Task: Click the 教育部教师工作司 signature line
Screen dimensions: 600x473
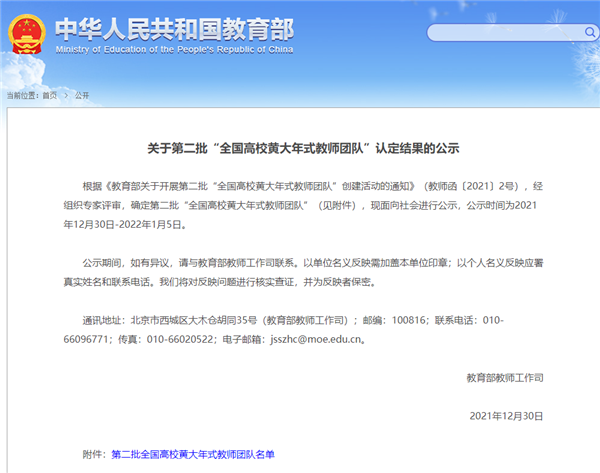Action: 505,377
